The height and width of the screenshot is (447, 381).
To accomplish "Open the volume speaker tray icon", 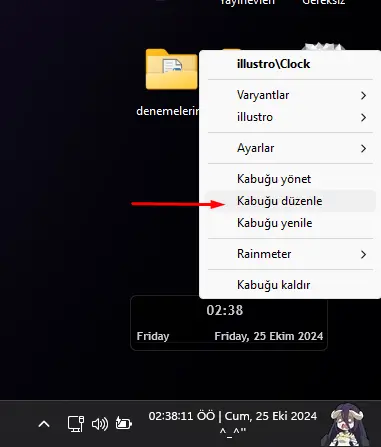I will (x=100, y=424).
